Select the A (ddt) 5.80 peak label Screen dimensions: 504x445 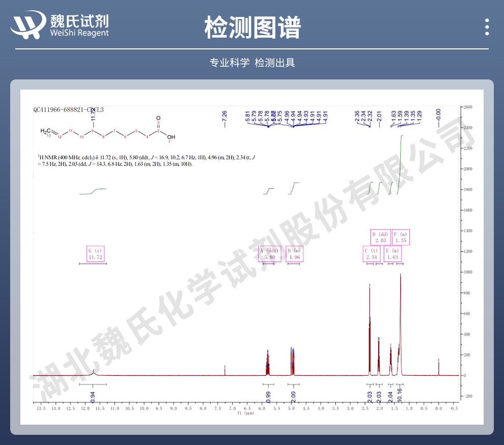269,255
